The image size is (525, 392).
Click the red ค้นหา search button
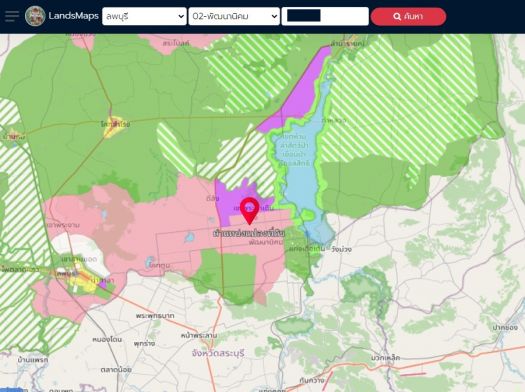point(408,16)
